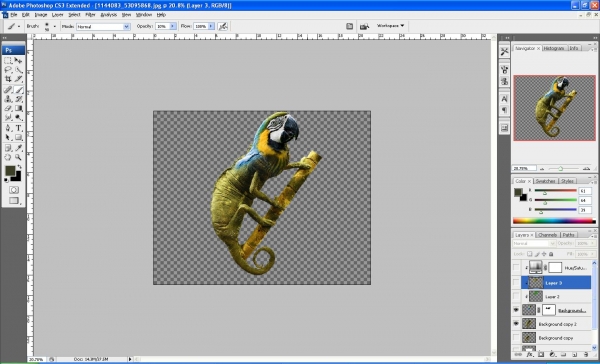600x364 pixels.
Task: Open the Filter menu
Action: (x=90, y=15)
